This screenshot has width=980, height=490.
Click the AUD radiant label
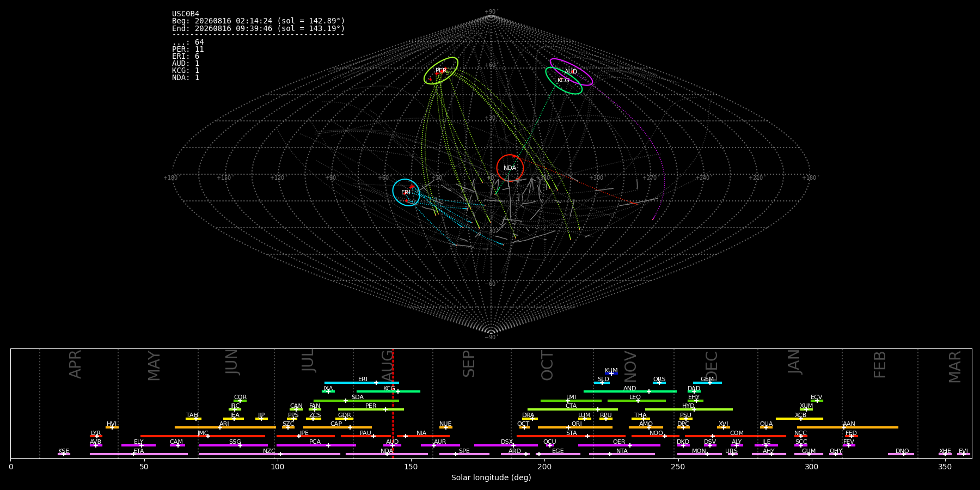[x=571, y=72]
